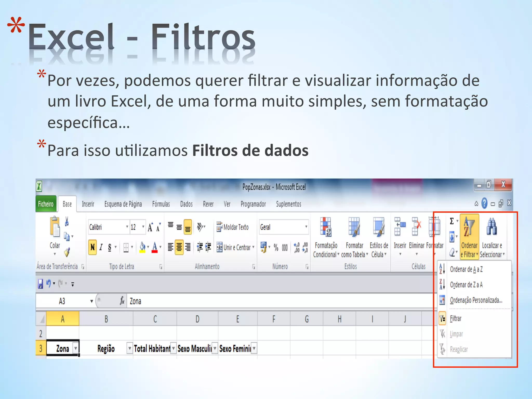532x399 pixels.
Task: Open the Geral number format dropdown
Action: click(x=306, y=227)
